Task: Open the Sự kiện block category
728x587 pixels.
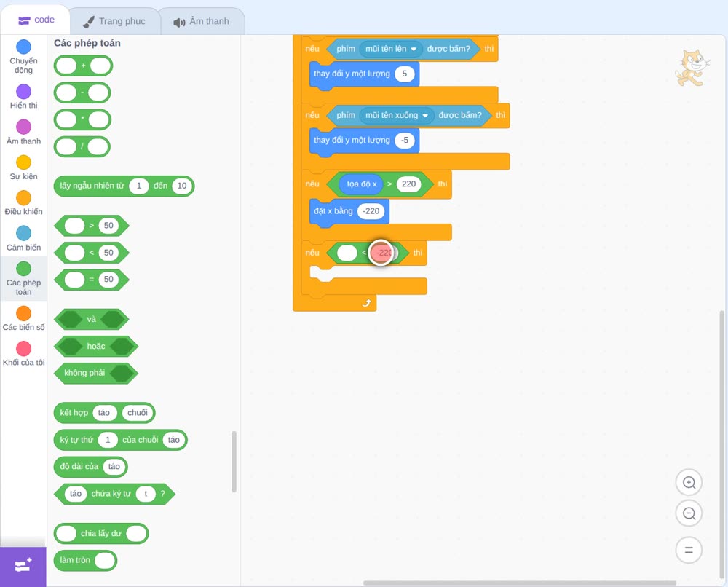Action: click(23, 168)
